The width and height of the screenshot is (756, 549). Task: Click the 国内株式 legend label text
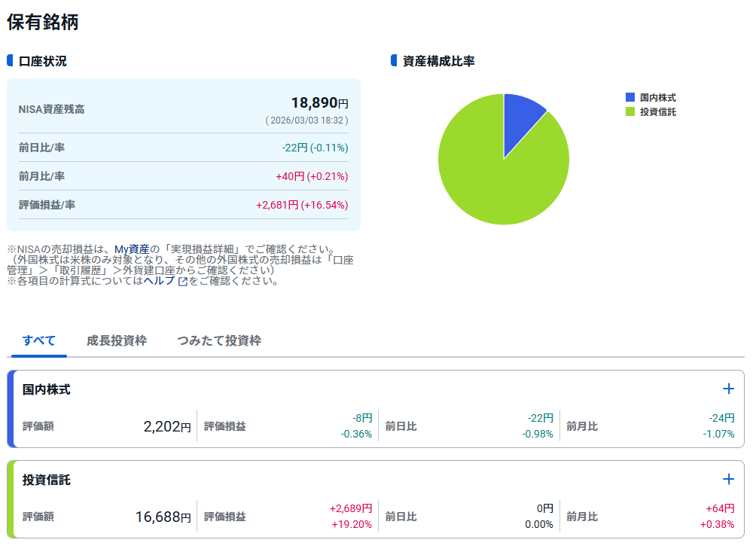(658, 97)
